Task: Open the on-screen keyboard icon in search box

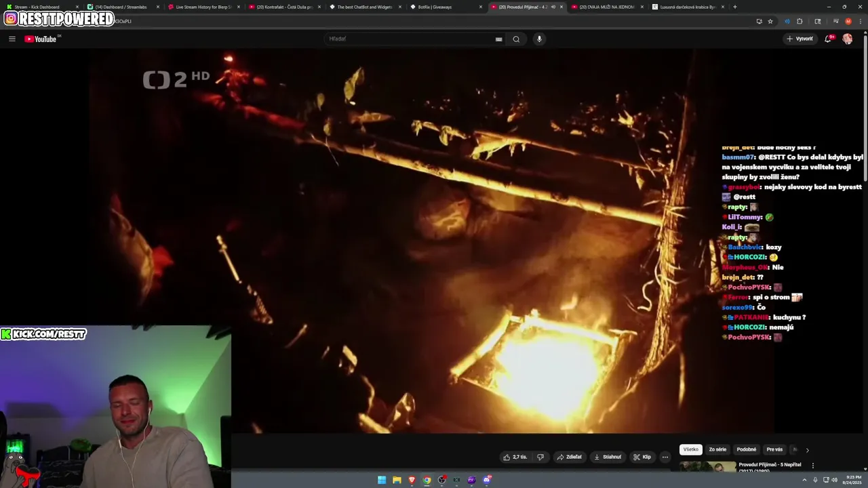Action: tap(498, 39)
